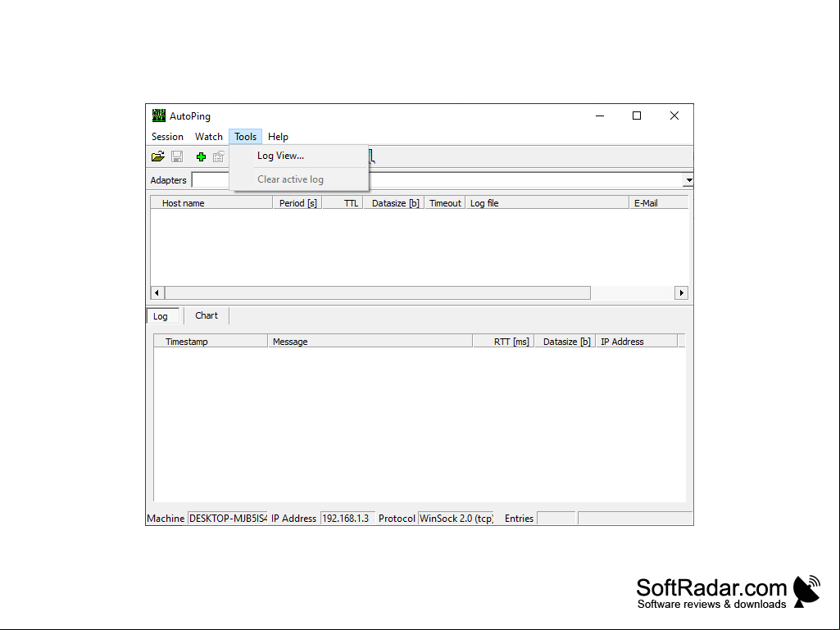Click the Message column header

click(x=370, y=342)
